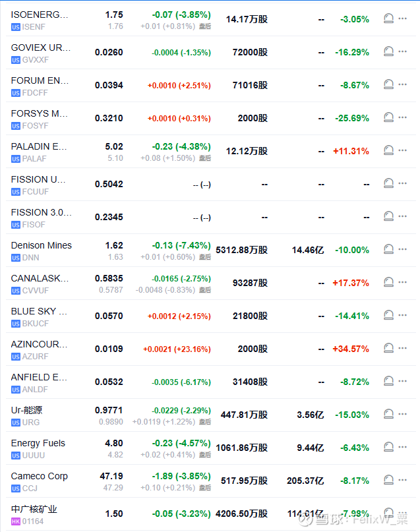Select change +0.0021 (+23.16%)

click(177, 349)
